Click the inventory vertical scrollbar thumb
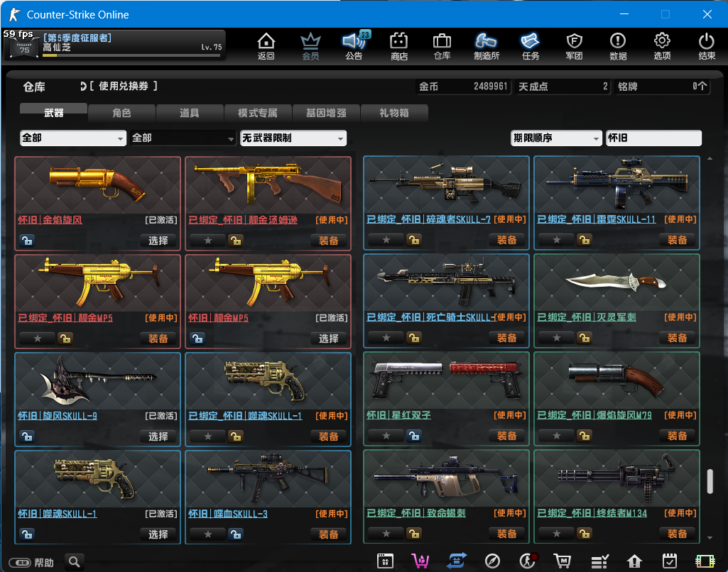728x572 pixels. point(710,481)
